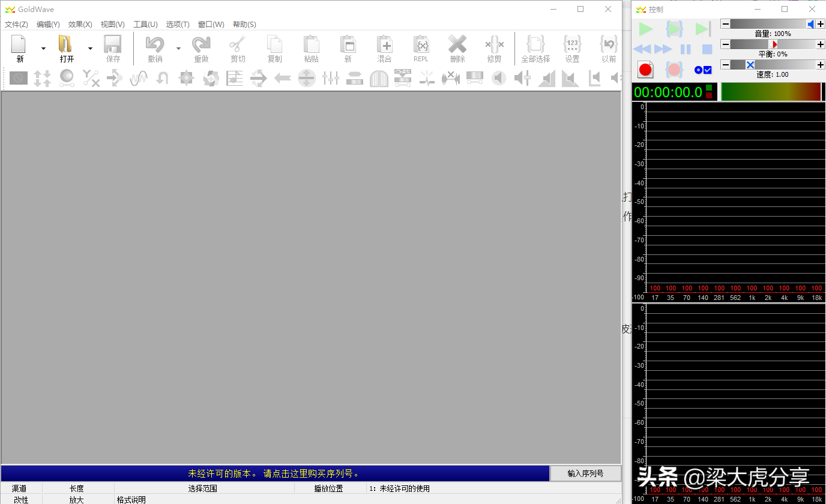Click the Censor effect icon in effects toolbar
Screen dimensions: 826x504
(19, 78)
